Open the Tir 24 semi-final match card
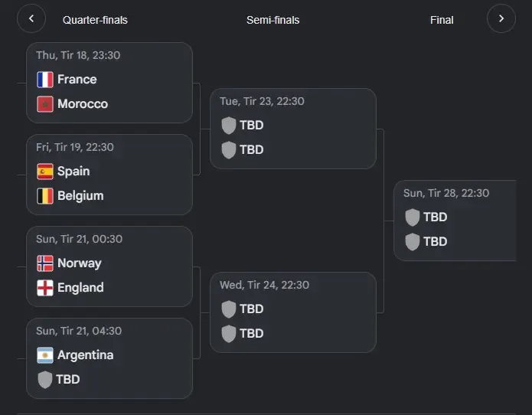The image size is (532, 415). (293, 312)
